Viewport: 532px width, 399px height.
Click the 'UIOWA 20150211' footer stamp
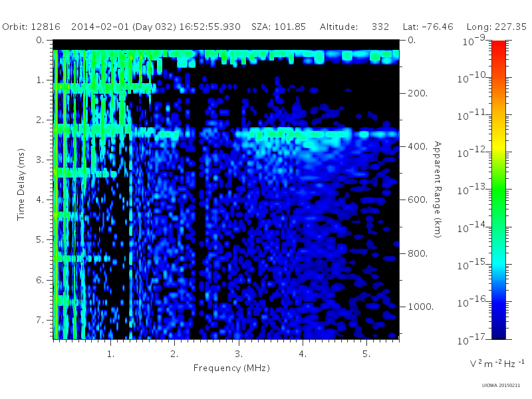(501, 386)
